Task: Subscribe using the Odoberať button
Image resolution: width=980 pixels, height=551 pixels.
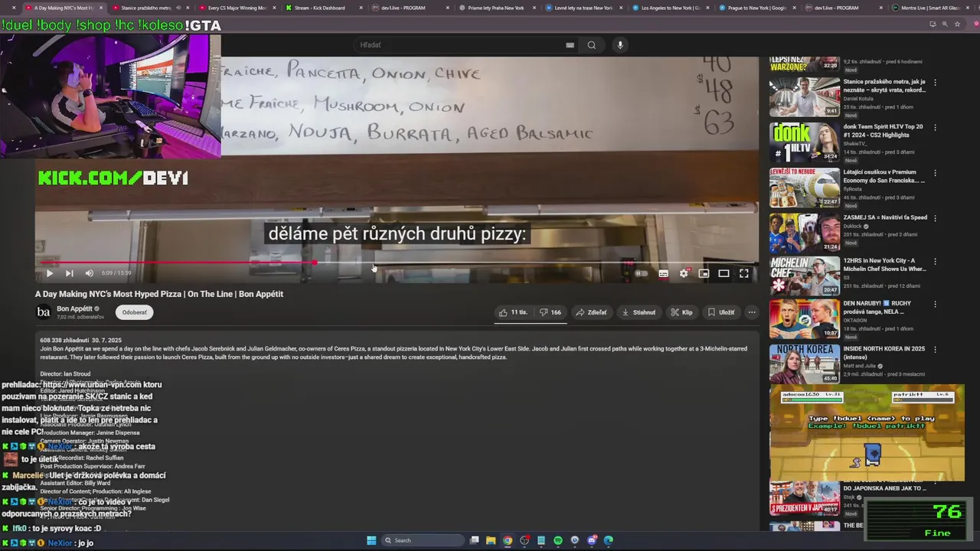Action: pos(135,312)
